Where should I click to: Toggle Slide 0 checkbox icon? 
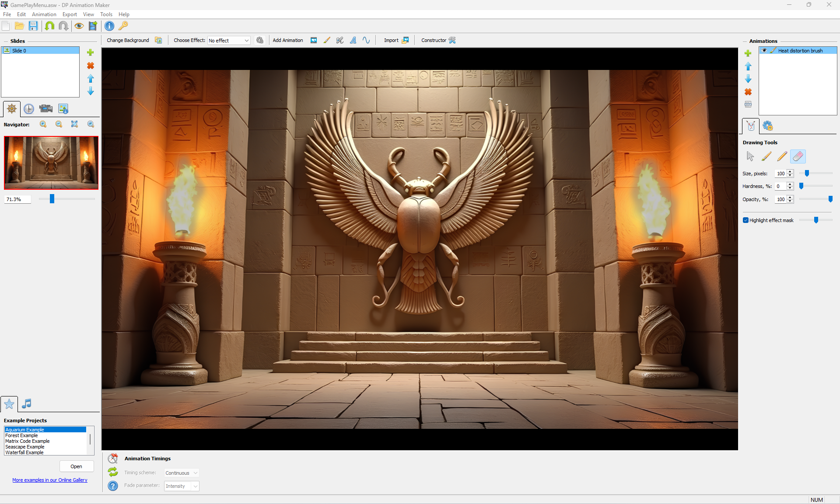(7, 51)
